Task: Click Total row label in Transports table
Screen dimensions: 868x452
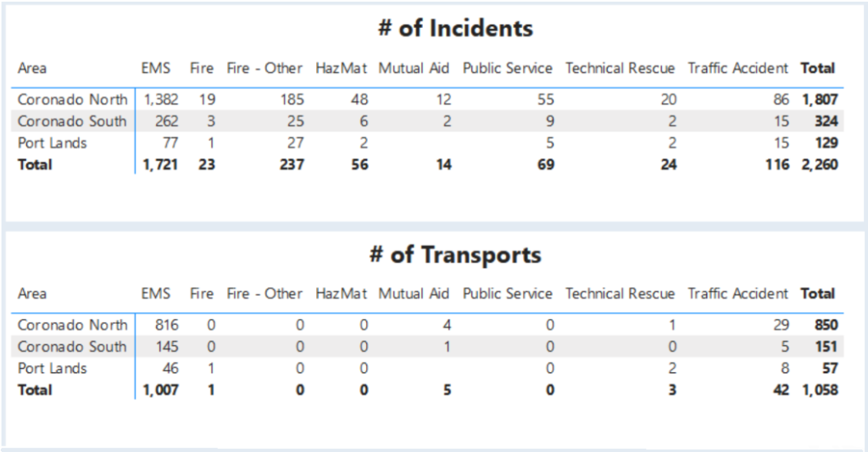Action: click(35, 390)
